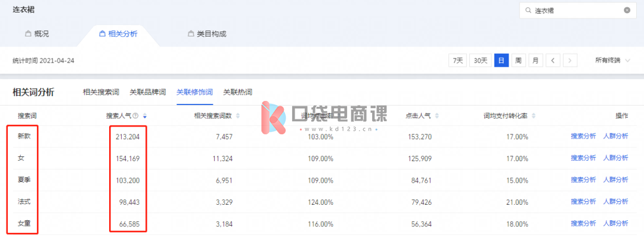
Task: Switch to 关联修饰词 tab
Action: [x=194, y=92]
